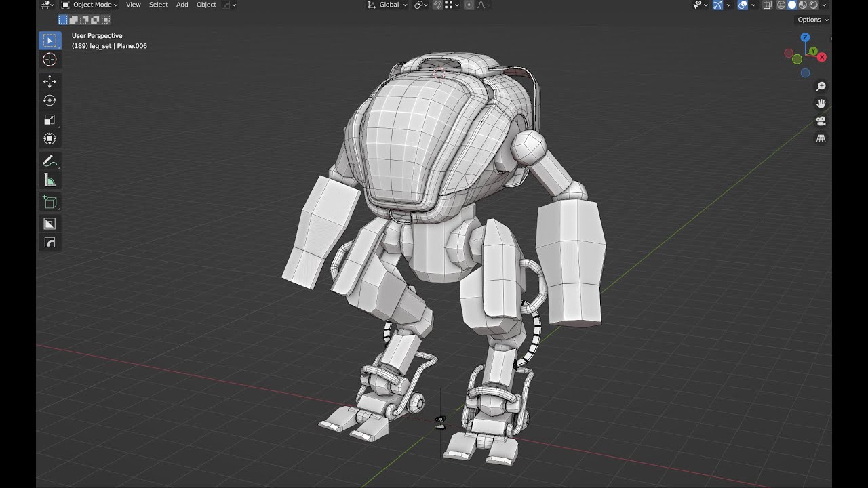Click the X axis on navigation gizmo

(x=822, y=57)
